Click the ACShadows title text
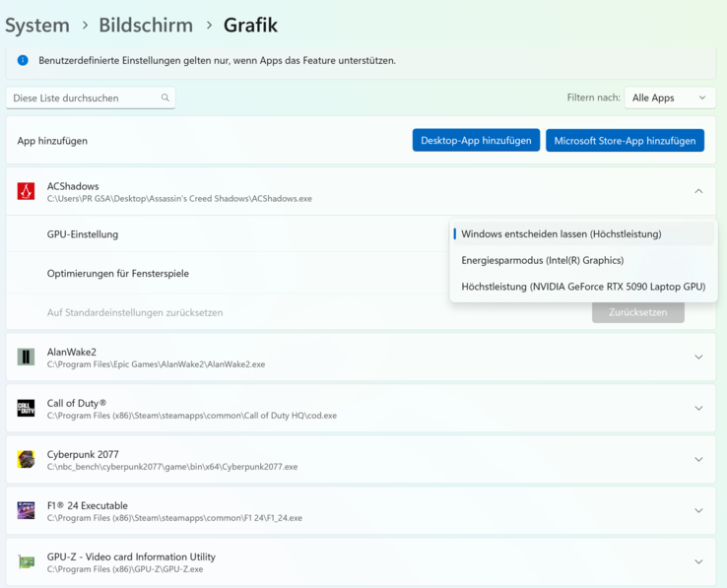This screenshot has width=727, height=588. click(73, 186)
